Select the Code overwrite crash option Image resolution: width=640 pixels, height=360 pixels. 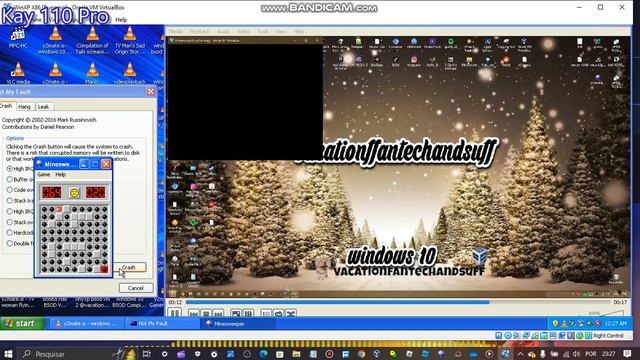click(x=9, y=190)
